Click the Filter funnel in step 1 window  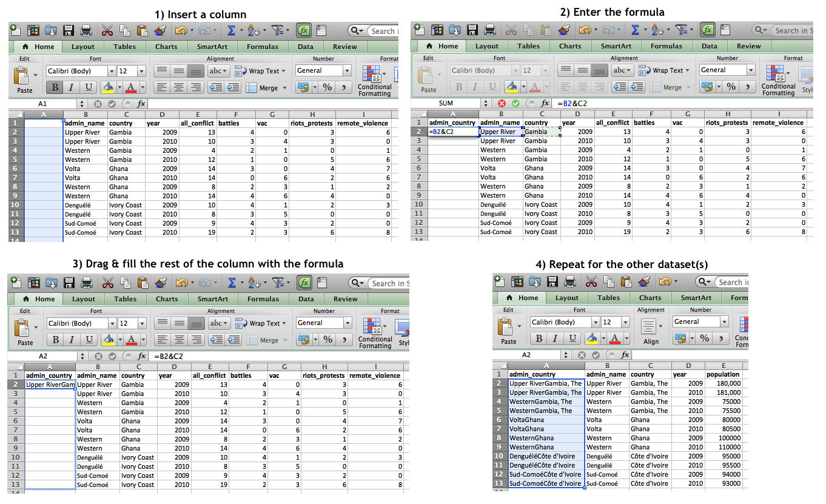277,30
